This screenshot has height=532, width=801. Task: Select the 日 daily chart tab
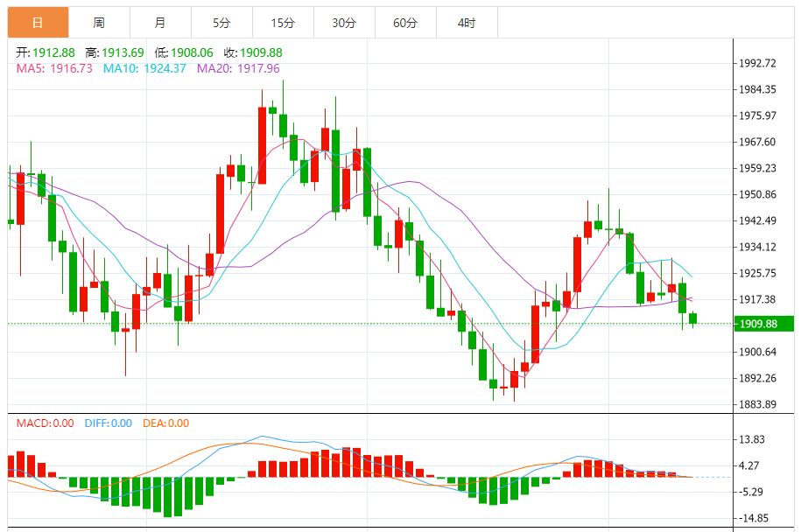click(38, 23)
